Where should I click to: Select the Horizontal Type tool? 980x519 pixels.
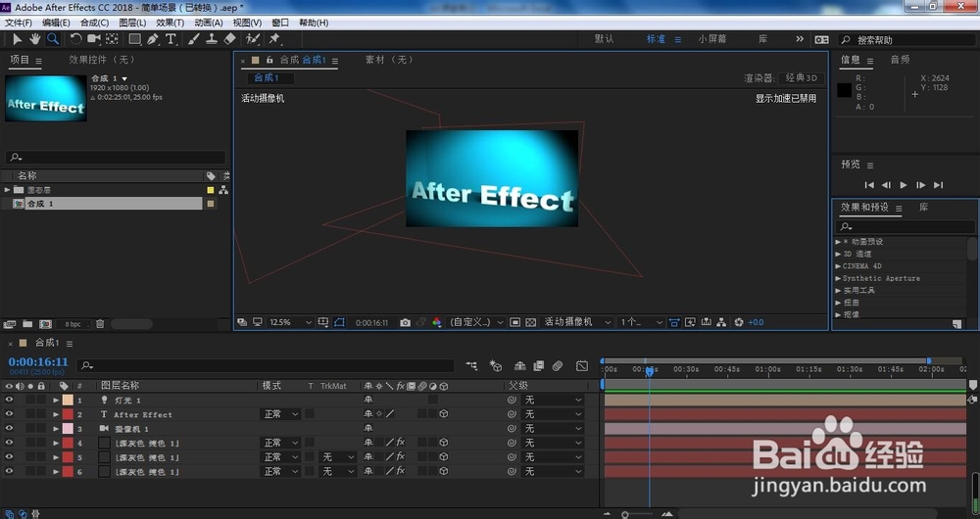point(171,39)
